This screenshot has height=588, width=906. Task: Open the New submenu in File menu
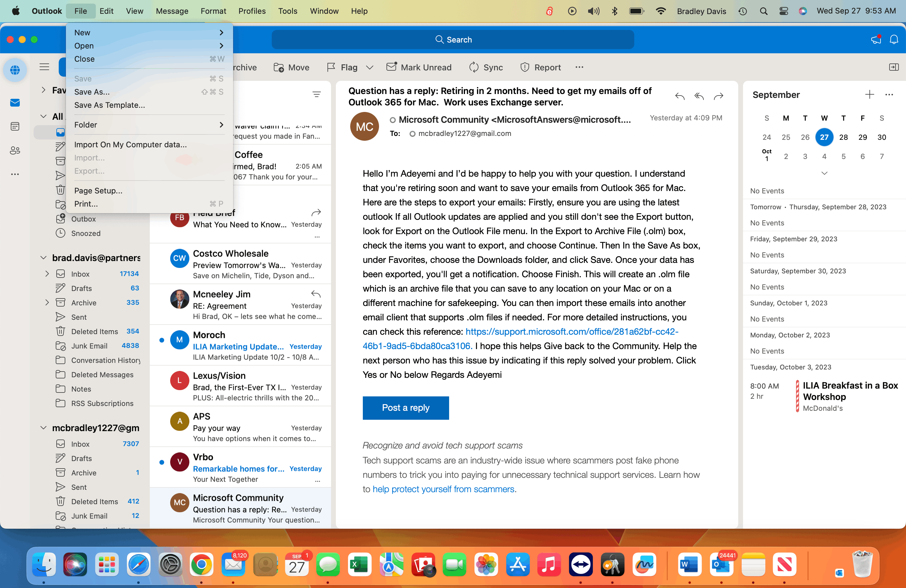149,32
